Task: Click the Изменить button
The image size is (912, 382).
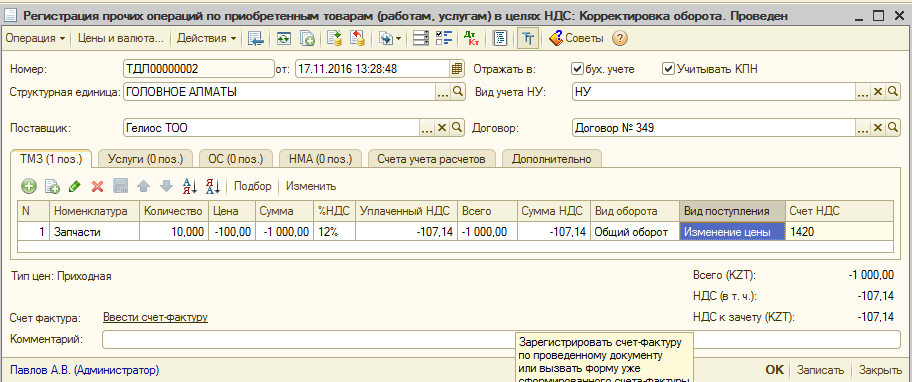Action: pyautogui.click(x=311, y=187)
